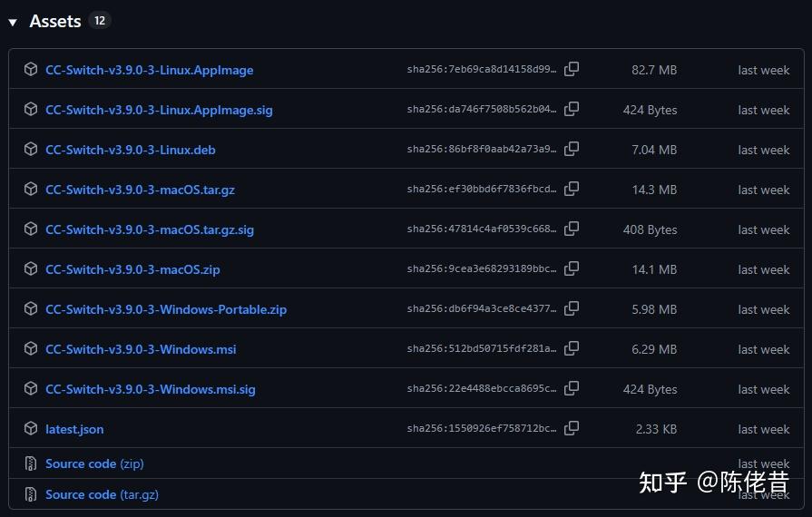812x517 pixels.
Task: Click package icon beside Windows.msi.sig
Action: tap(31, 389)
